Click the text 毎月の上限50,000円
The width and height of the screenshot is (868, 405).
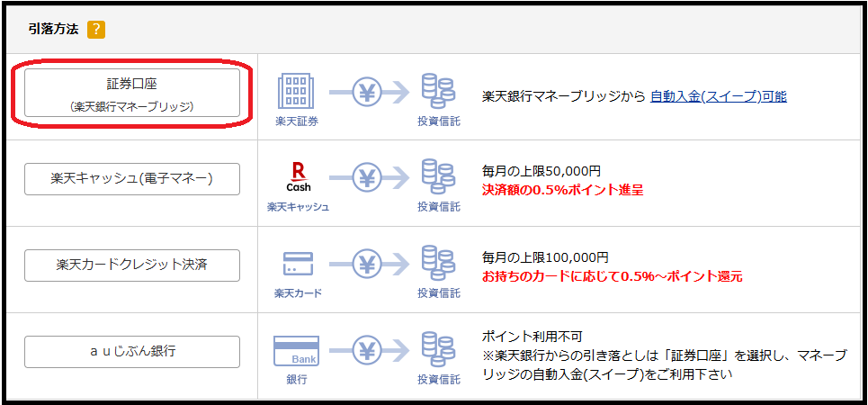coord(541,171)
